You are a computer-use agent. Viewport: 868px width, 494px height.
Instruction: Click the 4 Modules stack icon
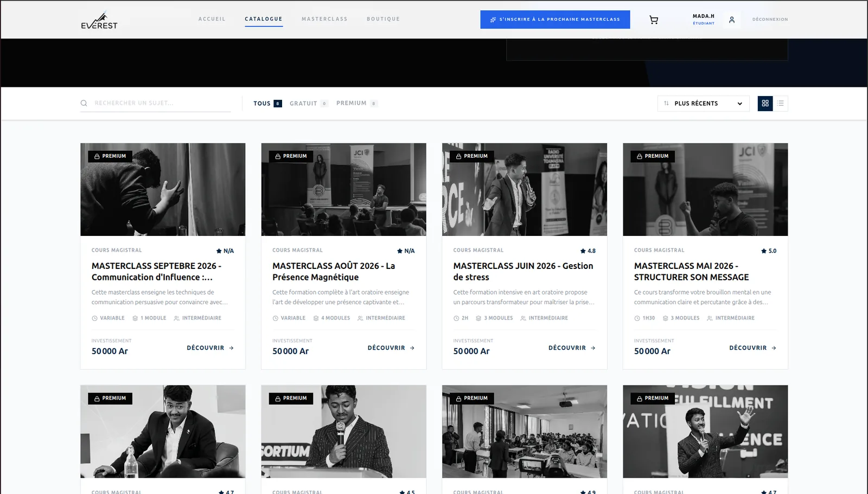[x=316, y=318]
